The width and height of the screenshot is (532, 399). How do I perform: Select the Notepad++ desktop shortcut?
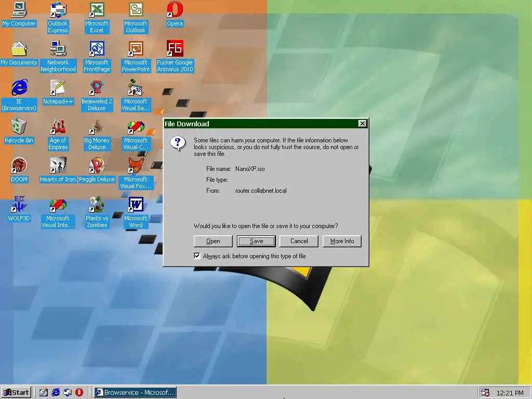(x=58, y=92)
